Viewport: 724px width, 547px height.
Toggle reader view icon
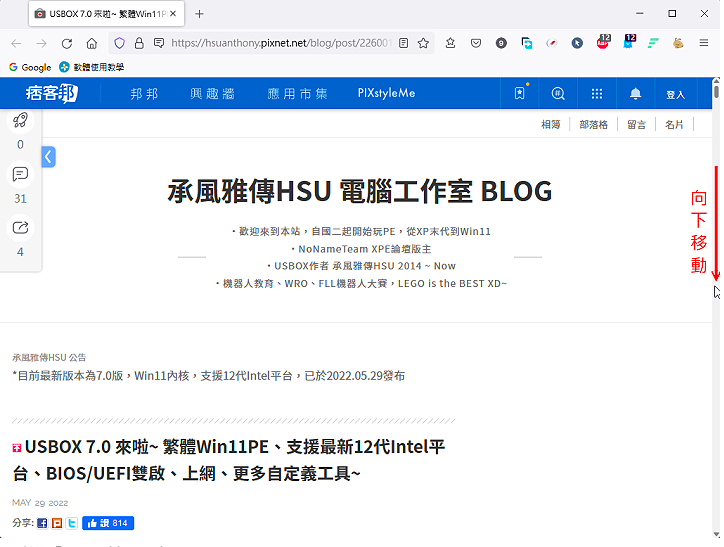[x=404, y=43]
